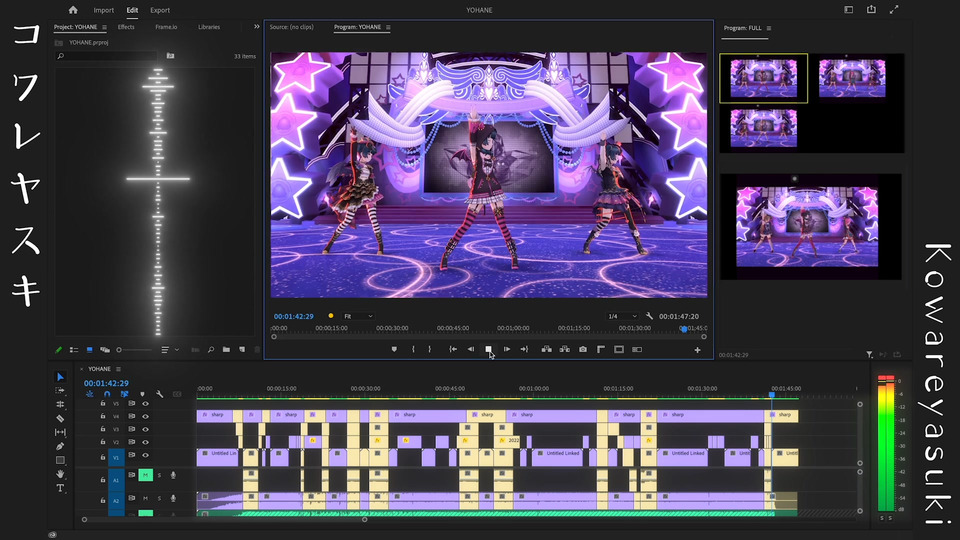Select the Type tool
The height and width of the screenshot is (540, 960).
coord(60,488)
